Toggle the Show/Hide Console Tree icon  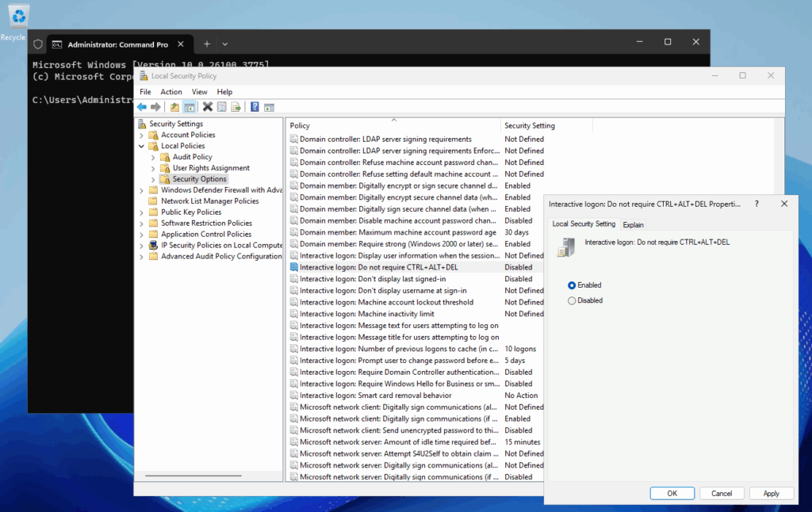[x=190, y=107]
